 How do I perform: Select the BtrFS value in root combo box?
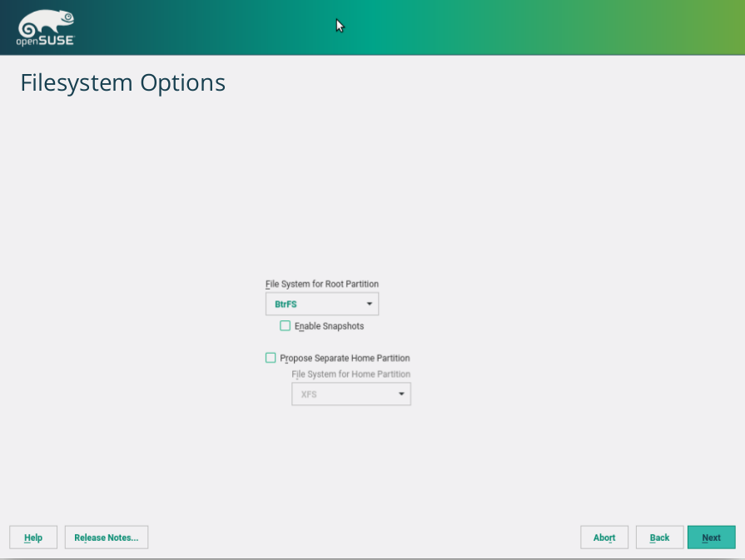[x=286, y=305]
